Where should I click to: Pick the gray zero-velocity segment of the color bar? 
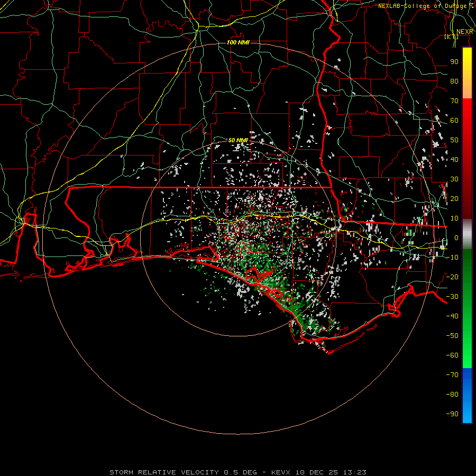[467, 234]
